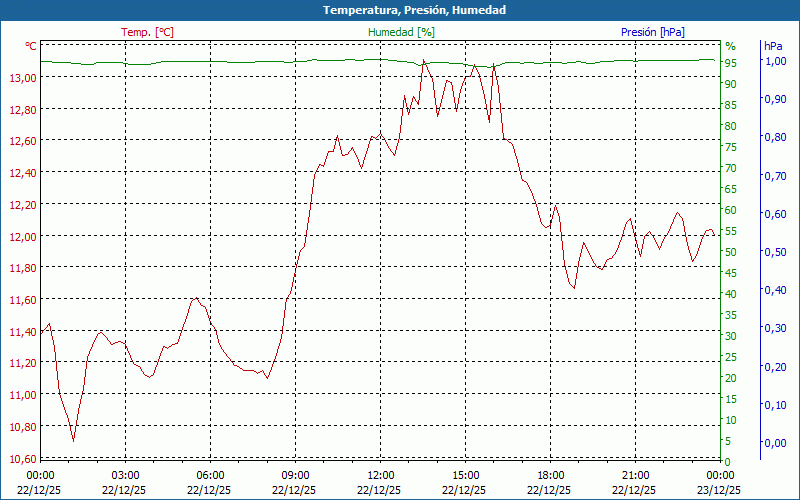Image resolution: width=800 pixels, height=500 pixels.
Task: Click the 13,00 temperature axis value
Action: point(24,78)
